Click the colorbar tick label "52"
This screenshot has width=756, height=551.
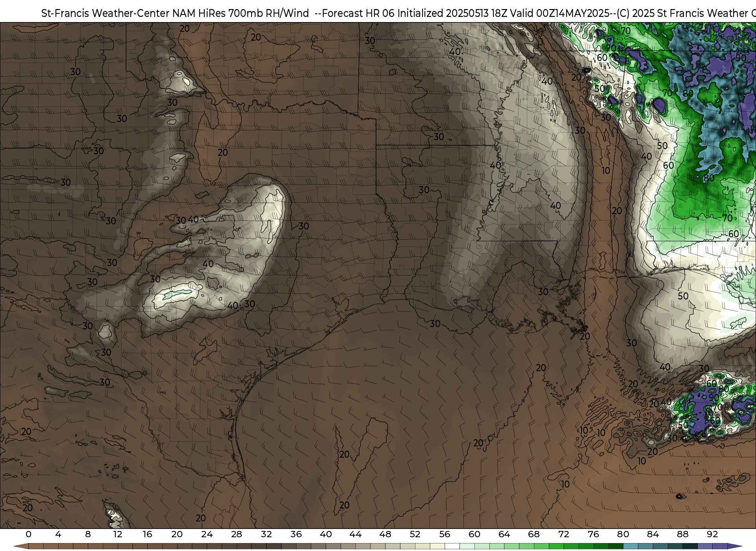(x=415, y=534)
